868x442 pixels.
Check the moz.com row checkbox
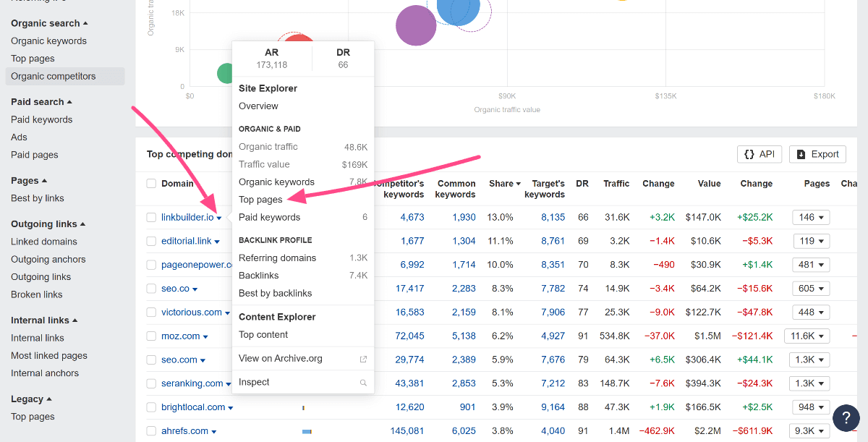151,336
